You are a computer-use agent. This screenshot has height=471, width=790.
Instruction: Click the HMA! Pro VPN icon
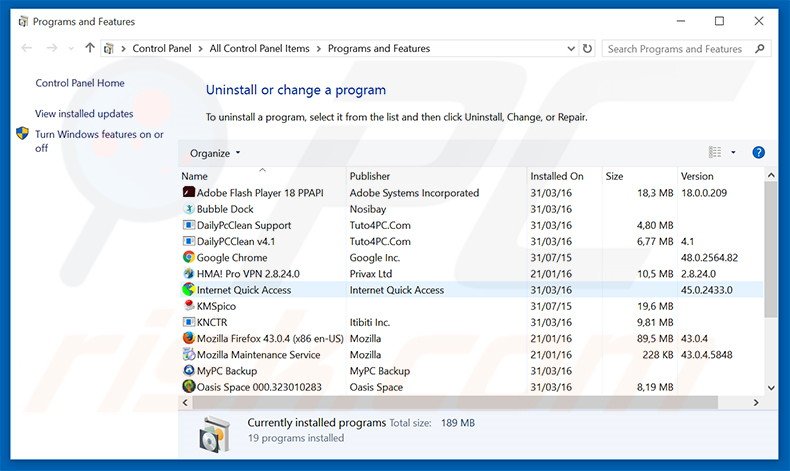tap(188, 273)
